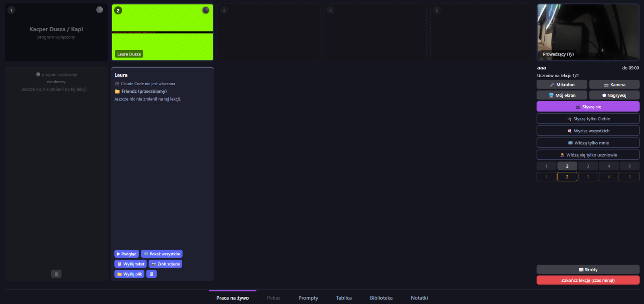Screen dimensions: 644x304
Task: Click document icon button beside Wyślij plik
Action: (x=151, y=274)
